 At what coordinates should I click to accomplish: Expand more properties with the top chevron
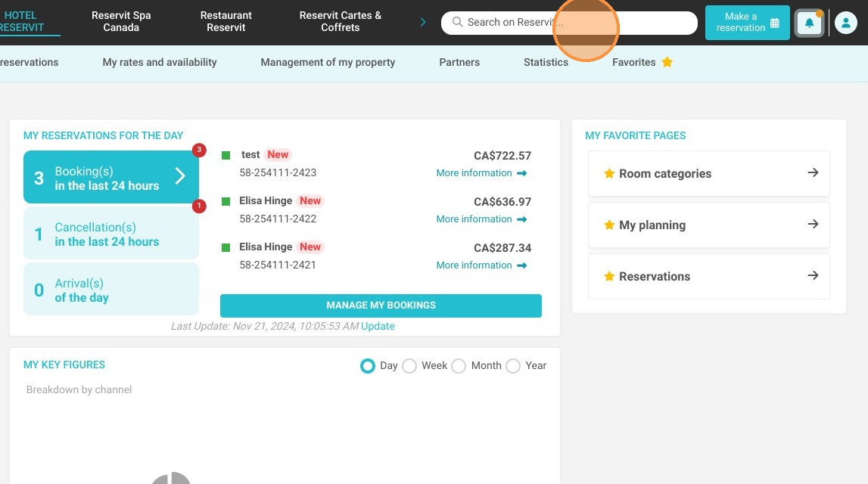[x=423, y=22]
